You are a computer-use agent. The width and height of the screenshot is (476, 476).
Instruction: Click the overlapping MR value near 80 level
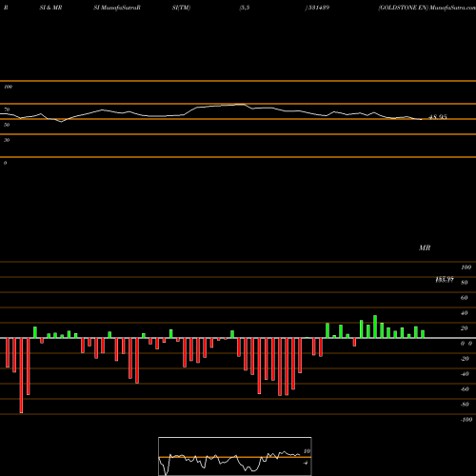(x=445, y=280)
